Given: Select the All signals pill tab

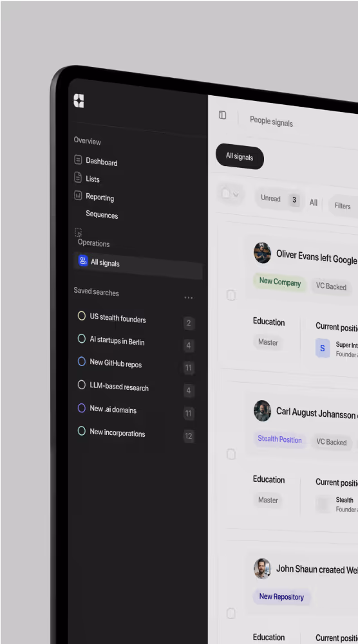Looking at the screenshot, I should [x=240, y=158].
